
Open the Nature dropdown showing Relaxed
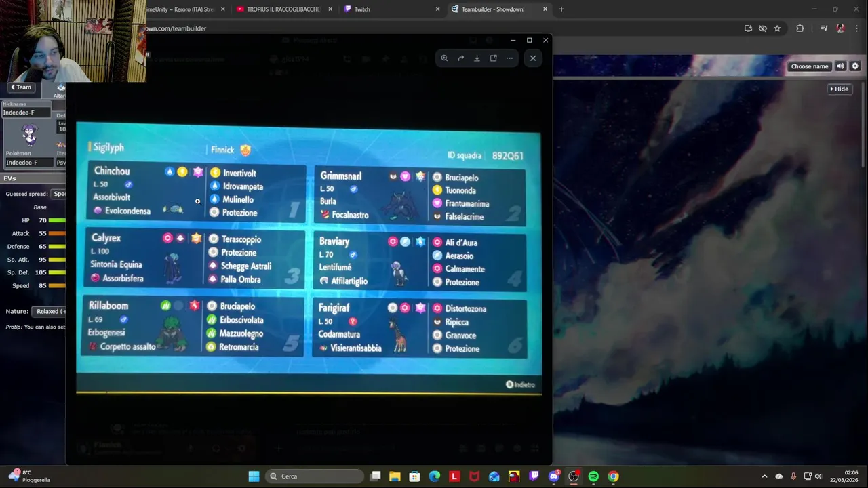coord(50,311)
